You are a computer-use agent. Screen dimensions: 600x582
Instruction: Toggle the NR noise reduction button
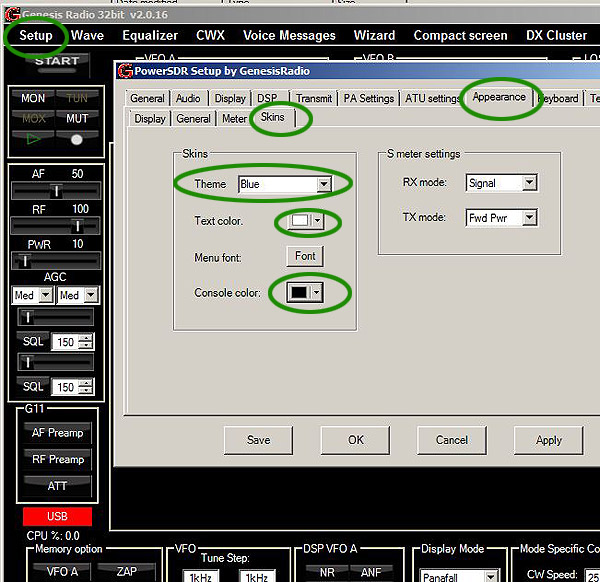click(327, 572)
